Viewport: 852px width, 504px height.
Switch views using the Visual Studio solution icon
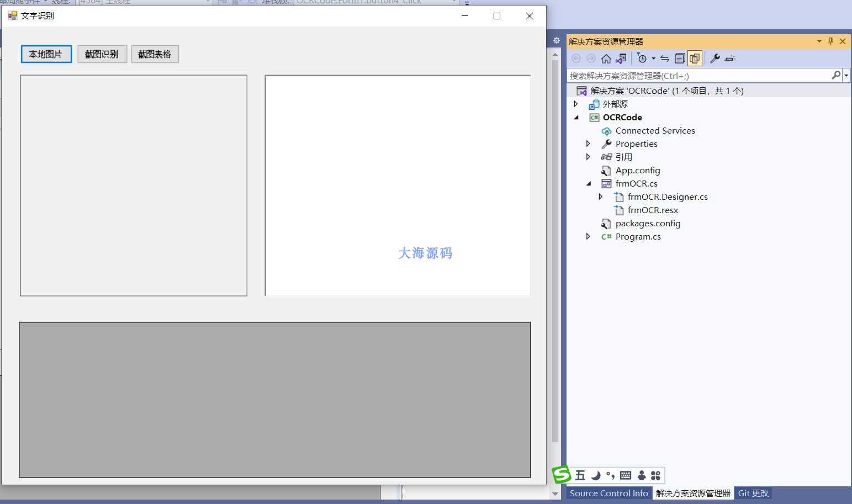(x=621, y=59)
